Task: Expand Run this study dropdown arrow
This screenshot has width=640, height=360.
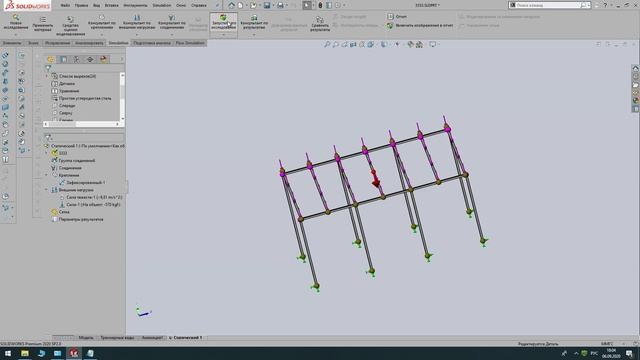Action: pos(223,35)
